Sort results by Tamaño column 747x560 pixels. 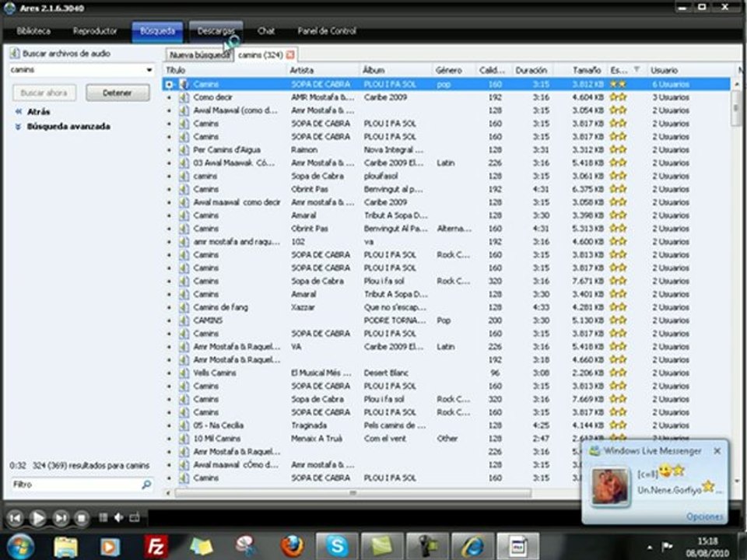[x=581, y=70]
